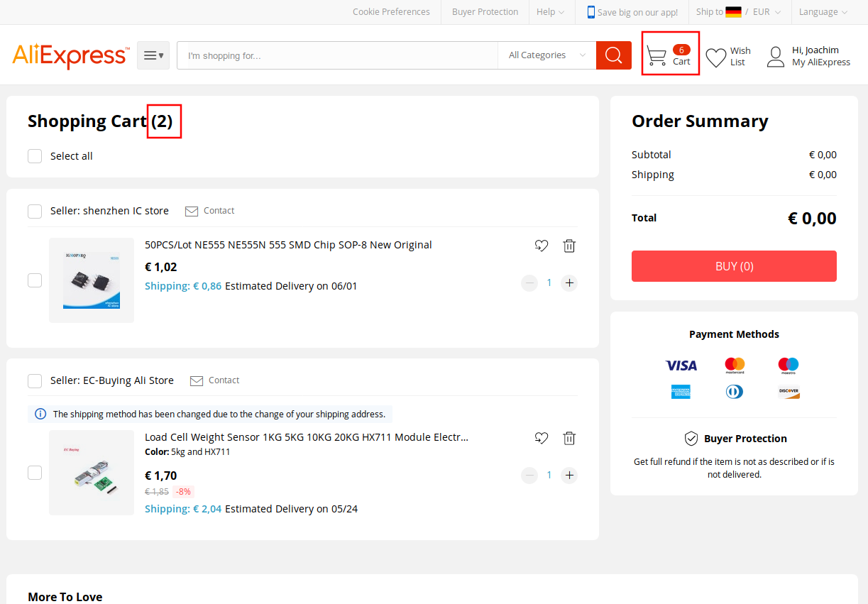868x604 pixels.
Task: Check the shenzhen IC store seller checkbox
Action: point(35,212)
